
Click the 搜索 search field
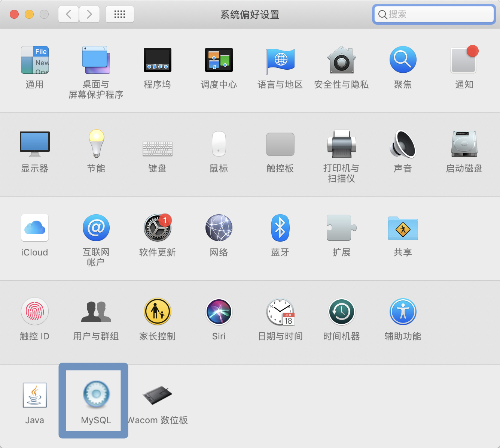[434, 14]
